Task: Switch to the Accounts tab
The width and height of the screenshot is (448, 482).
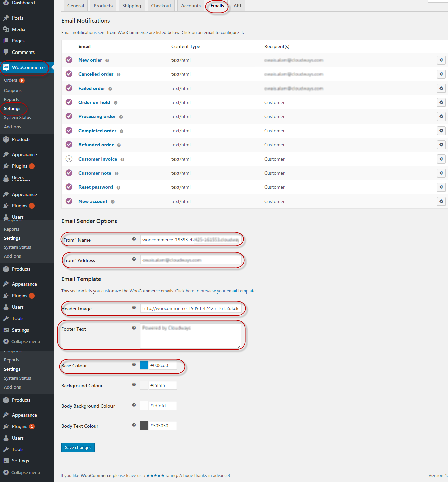Action: click(x=191, y=6)
